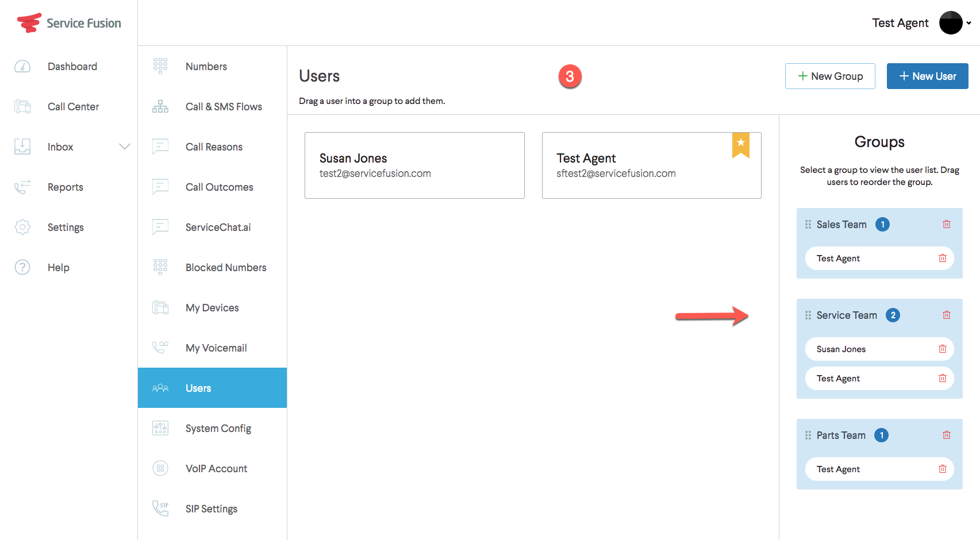The width and height of the screenshot is (980, 540).
Task: Click the Service Fusion logo
Action: [69, 23]
